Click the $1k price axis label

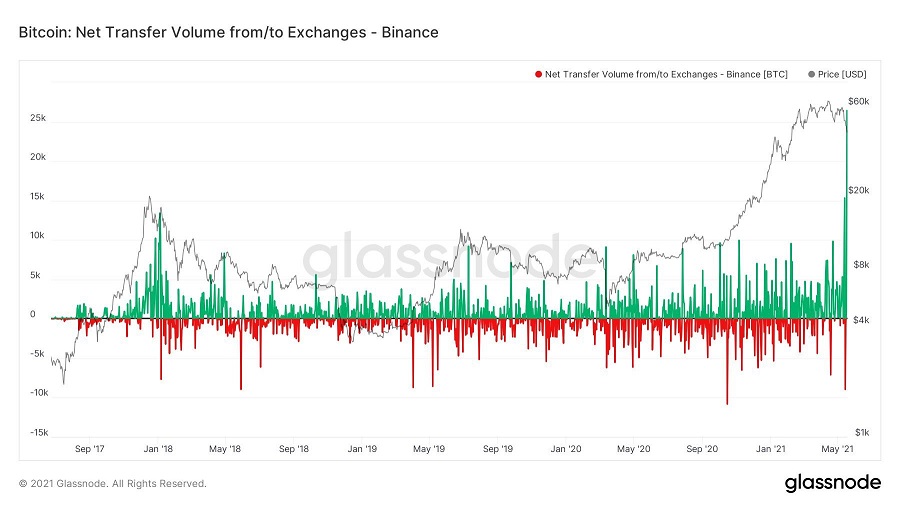(x=858, y=432)
